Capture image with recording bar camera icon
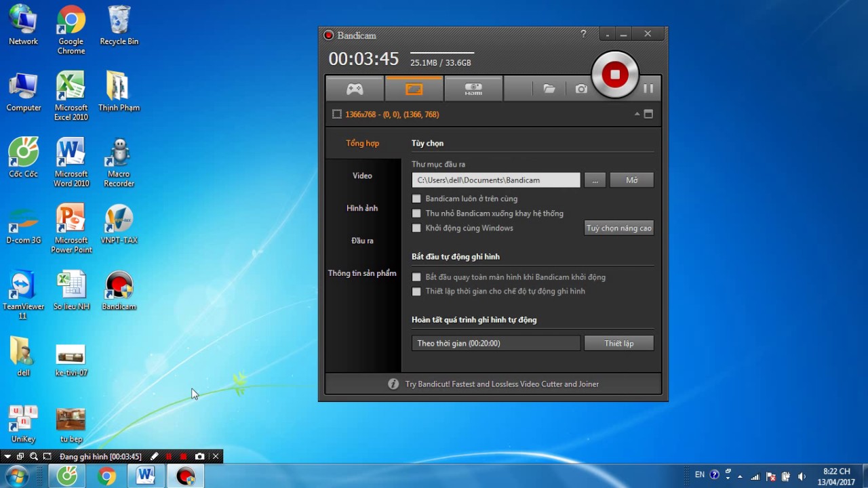Image resolution: width=868 pixels, height=488 pixels. point(200,457)
